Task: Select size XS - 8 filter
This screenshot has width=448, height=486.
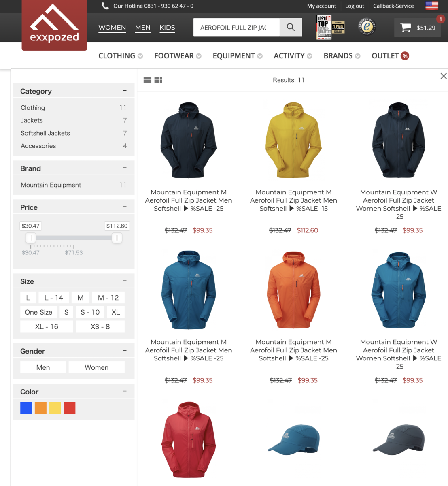Action: tap(100, 326)
